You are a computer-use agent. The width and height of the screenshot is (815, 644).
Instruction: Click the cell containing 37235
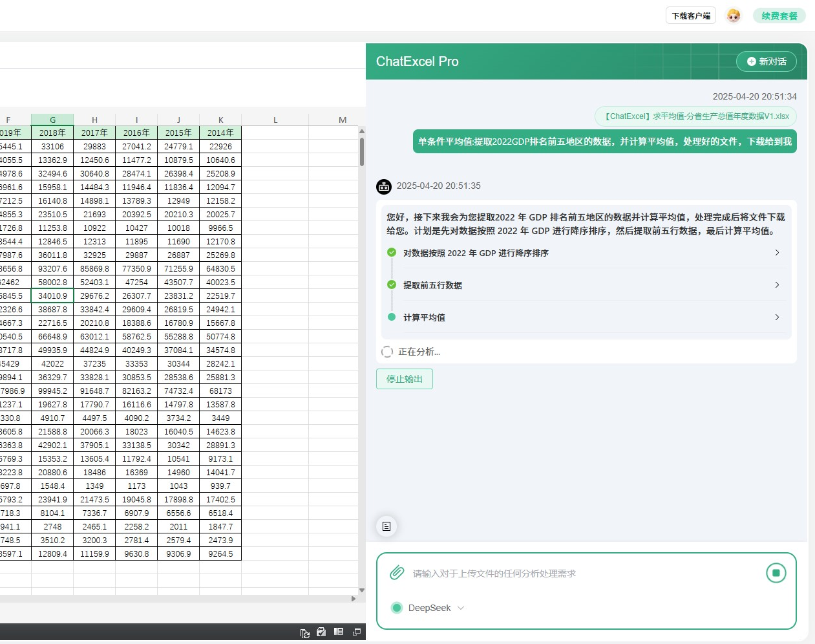click(94, 364)
